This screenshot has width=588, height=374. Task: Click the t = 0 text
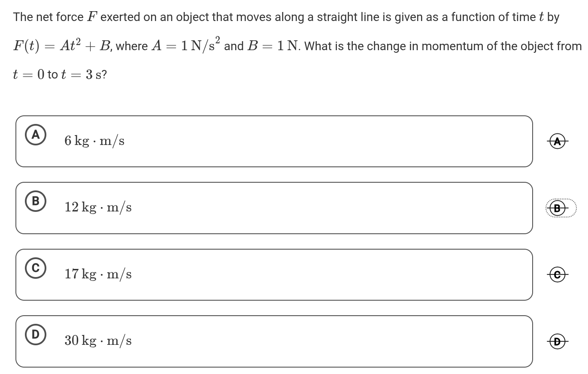[x=29, y=75]
